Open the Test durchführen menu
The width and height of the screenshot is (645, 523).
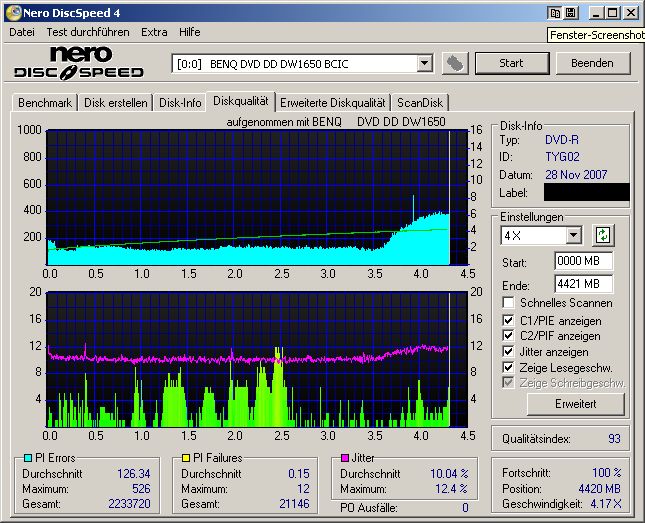[87, 32]
